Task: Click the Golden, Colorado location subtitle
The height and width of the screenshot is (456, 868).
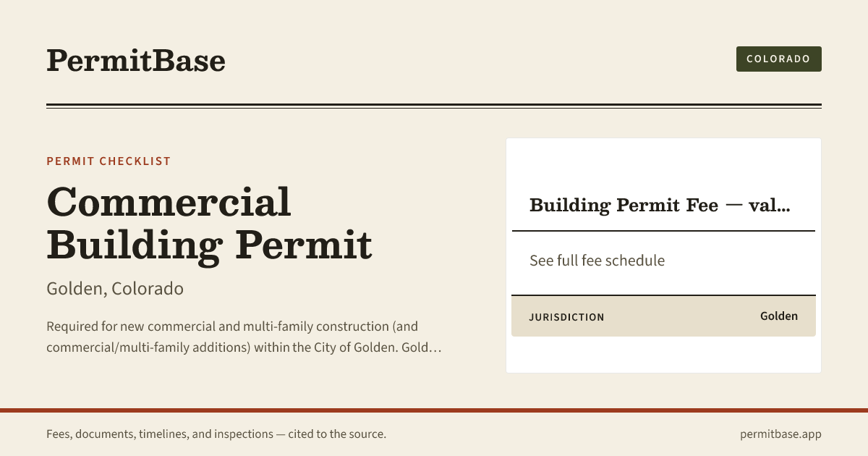Action: pos(115,289)
